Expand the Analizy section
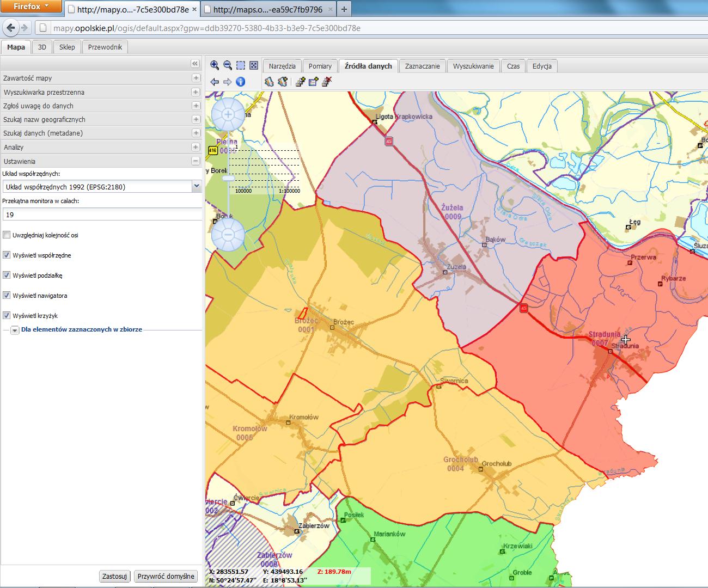708x588 pixels. point(196,147)
